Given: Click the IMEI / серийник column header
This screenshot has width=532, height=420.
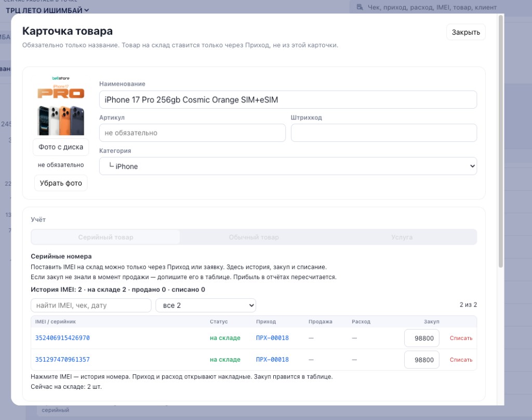Looking at the screenshot, I should pos(55,322).
